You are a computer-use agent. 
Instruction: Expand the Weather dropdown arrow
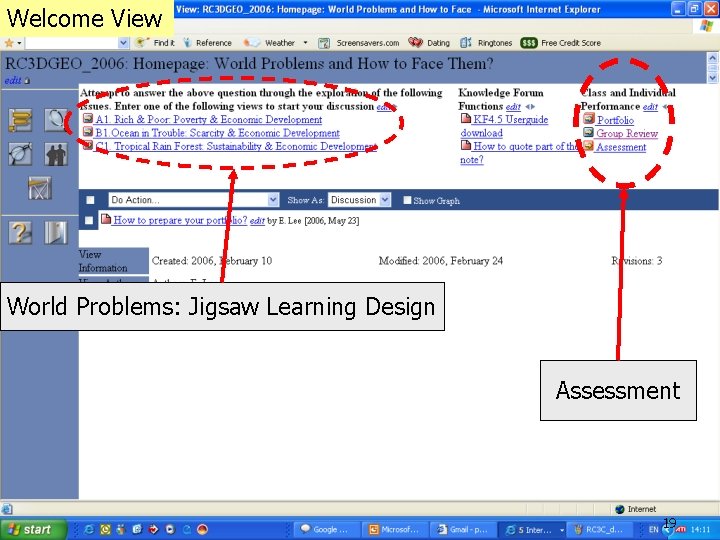point(305,43)
